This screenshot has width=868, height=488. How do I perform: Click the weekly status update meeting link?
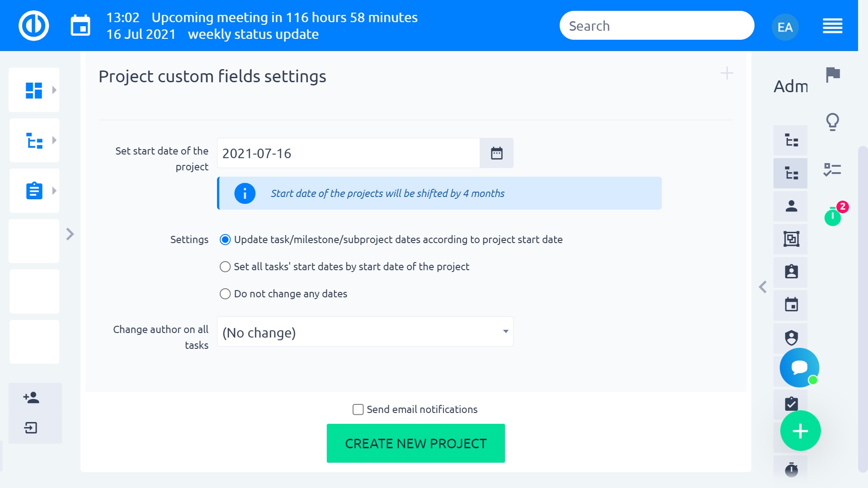click(253, 34)
